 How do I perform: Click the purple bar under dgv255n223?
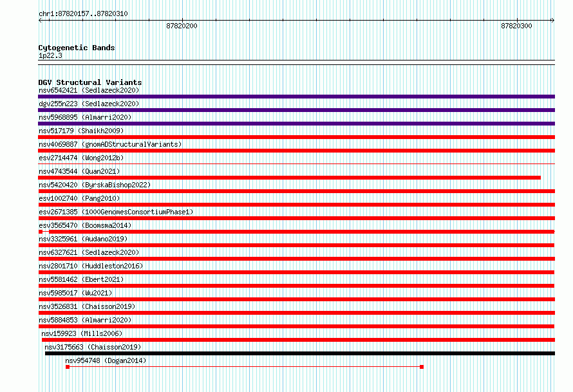pos(296,110)
